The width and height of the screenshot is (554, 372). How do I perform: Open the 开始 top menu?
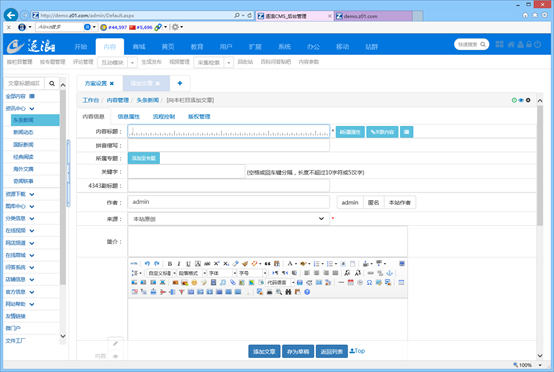click(81, 47)
